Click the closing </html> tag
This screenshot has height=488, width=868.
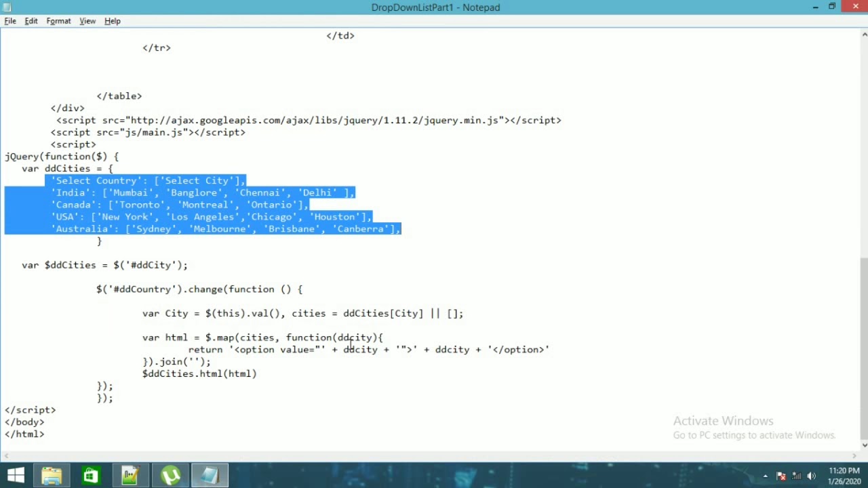click(24, 434)
